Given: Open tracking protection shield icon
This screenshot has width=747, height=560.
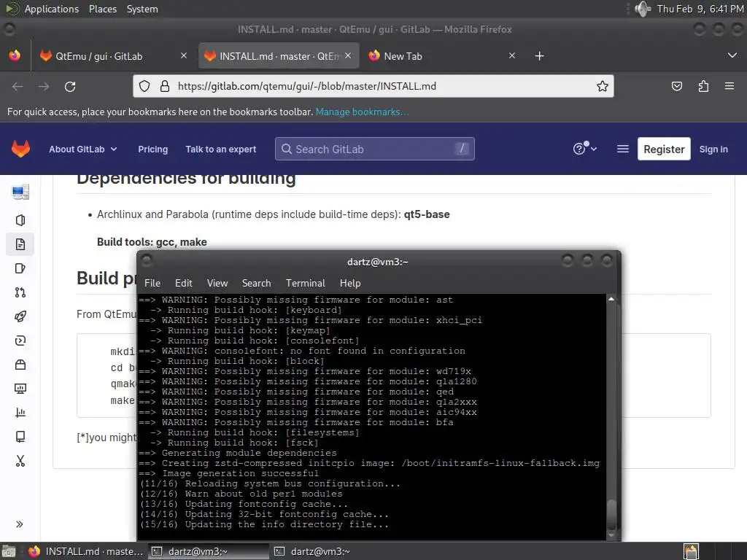Looking at the screenshot, I should pos(144,86).
